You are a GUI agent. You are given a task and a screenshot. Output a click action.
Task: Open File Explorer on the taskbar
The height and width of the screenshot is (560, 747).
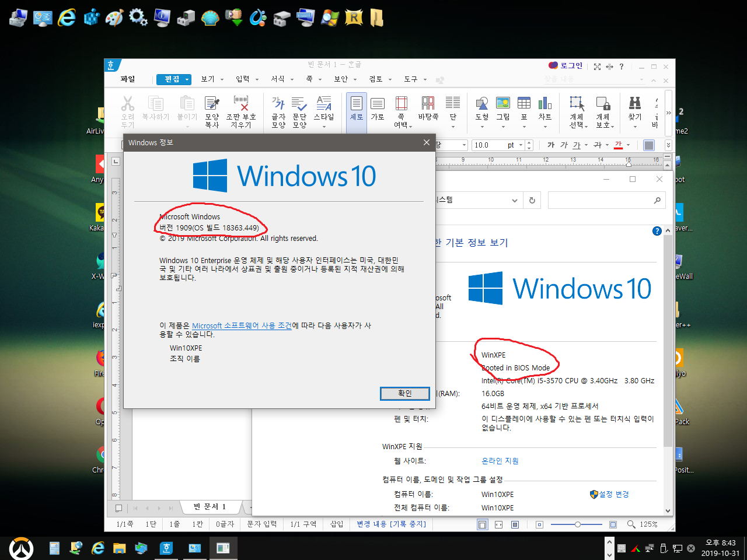coord(120,548)
